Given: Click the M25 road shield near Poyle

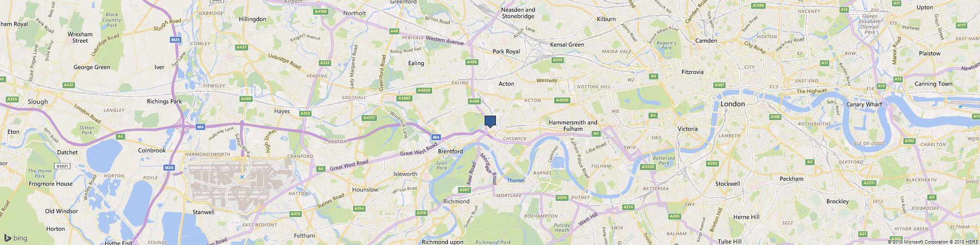Looking at the screenshot, I should click(169, 168).
